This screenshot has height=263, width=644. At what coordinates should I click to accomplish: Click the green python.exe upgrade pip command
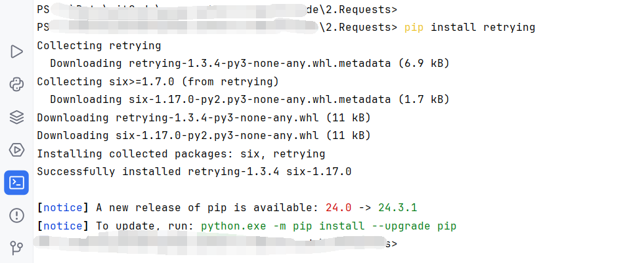tap(329, 226)
